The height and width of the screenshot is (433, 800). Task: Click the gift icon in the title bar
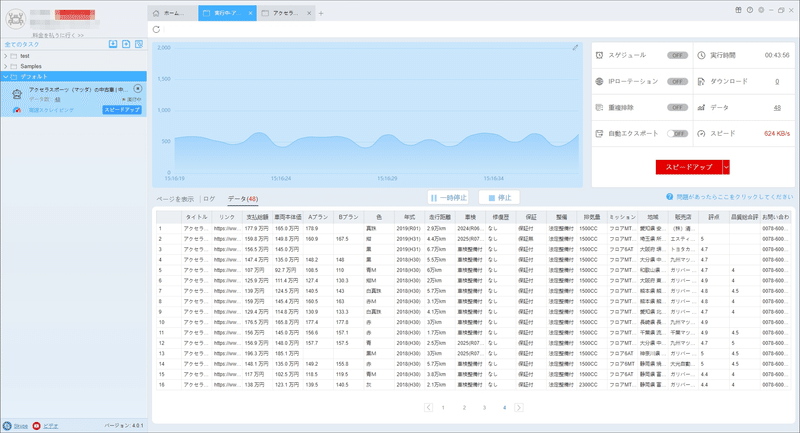pyautogui.click(x=738, y=10)
